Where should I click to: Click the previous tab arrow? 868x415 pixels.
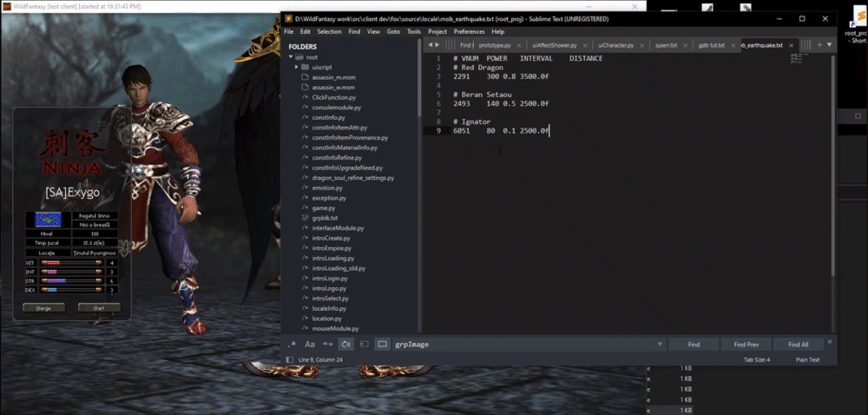pos(431,45)
